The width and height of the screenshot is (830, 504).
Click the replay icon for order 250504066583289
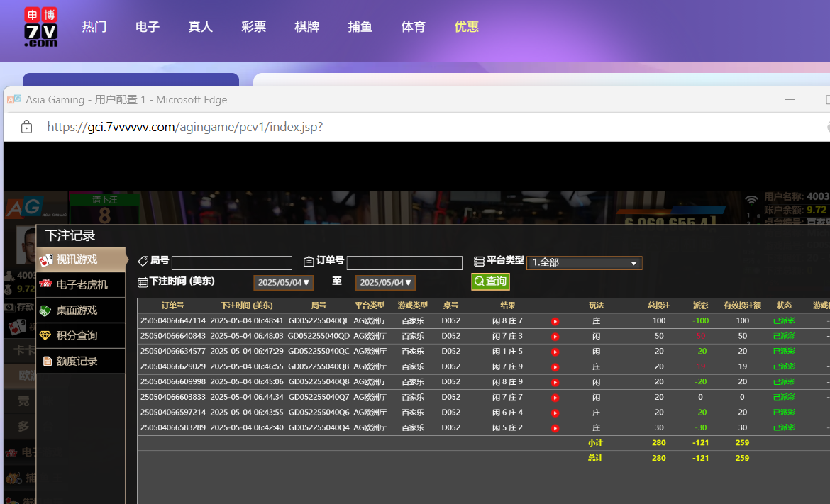pos(555,428)
